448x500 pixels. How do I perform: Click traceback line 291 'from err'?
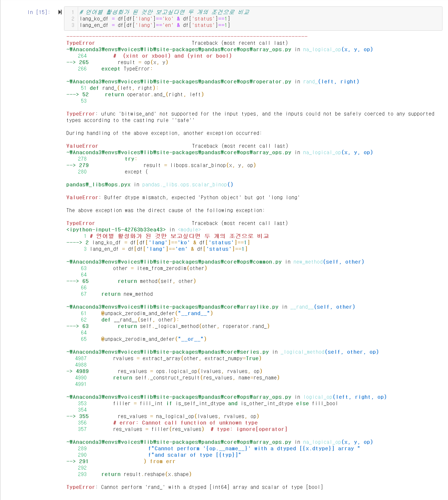tap(121, 461)
